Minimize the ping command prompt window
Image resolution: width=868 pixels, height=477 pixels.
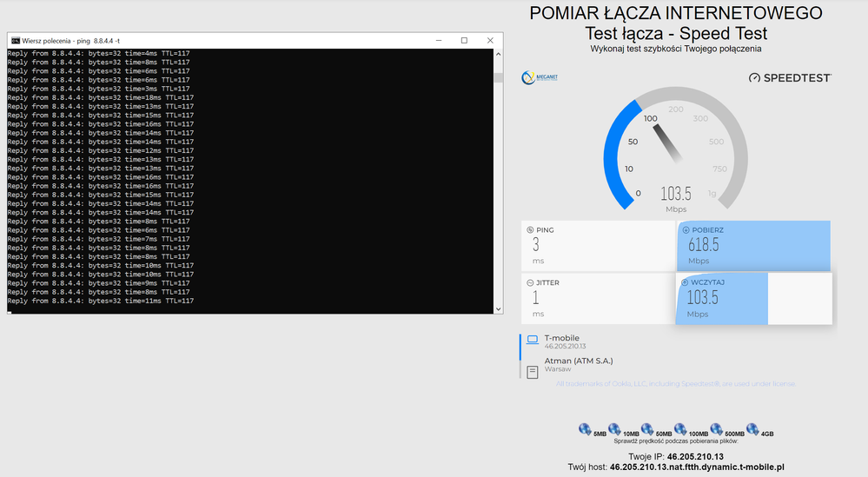point(439,40)
